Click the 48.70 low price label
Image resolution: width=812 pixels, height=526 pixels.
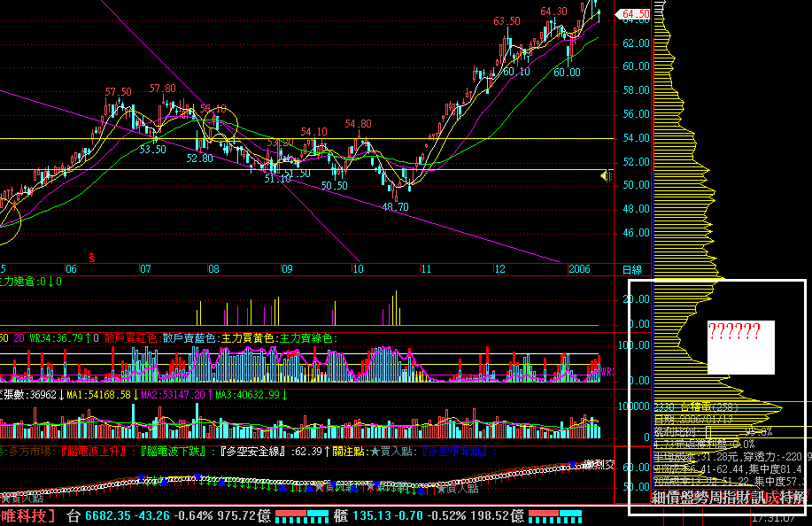click(x=395, y=206)
